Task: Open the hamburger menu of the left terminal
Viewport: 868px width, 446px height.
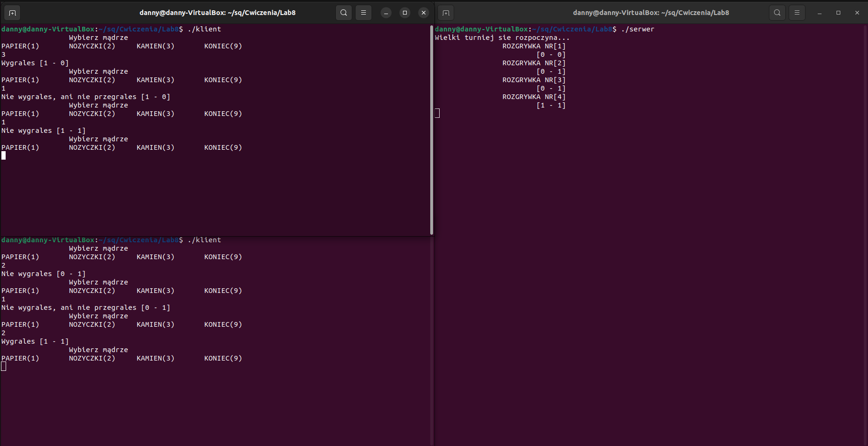Action: point(364,13)
